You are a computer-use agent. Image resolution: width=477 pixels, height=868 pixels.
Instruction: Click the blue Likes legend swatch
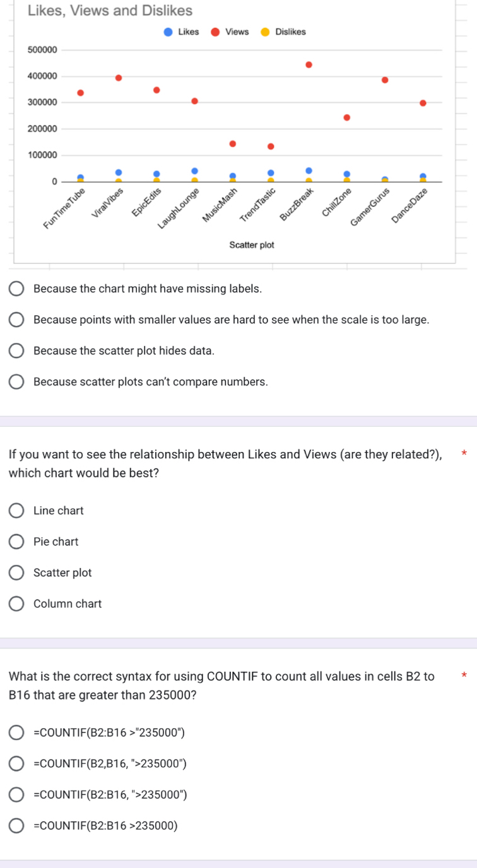168,32
